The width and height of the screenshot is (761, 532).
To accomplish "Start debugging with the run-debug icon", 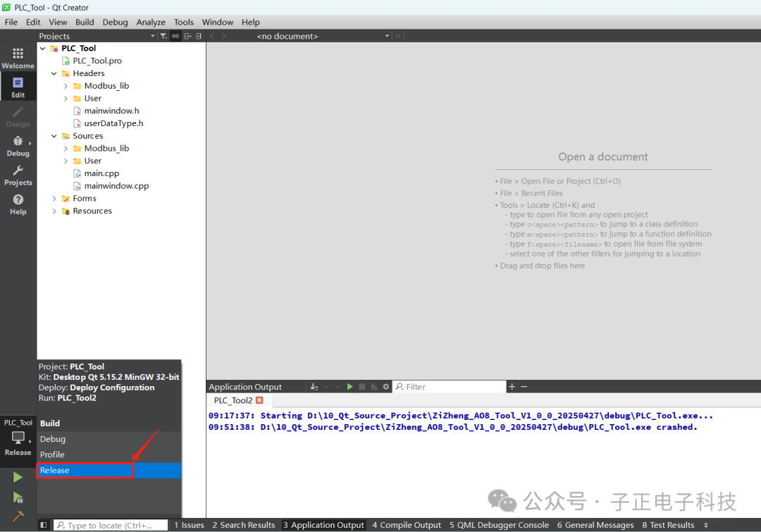I will [18, 497].
